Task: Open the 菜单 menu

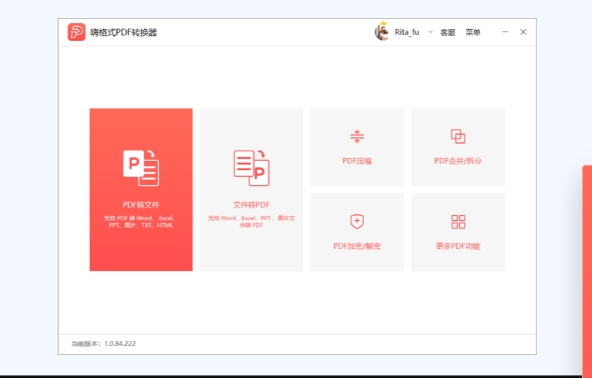Action: (x=473, y=32)
